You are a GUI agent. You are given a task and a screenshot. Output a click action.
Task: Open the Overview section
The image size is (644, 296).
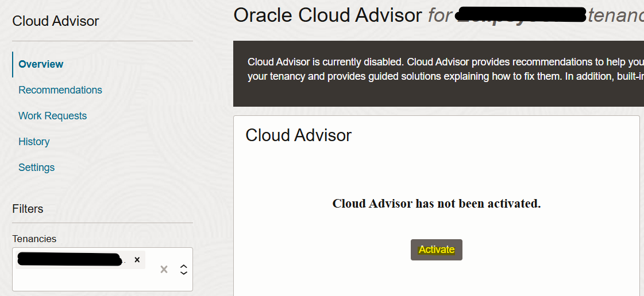[41, 64]
